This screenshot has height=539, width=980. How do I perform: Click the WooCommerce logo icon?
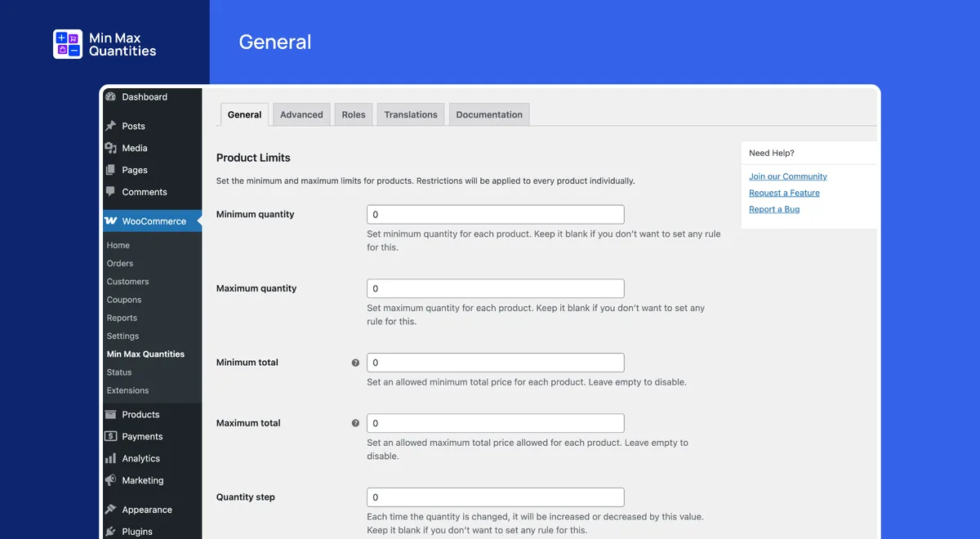111,221
